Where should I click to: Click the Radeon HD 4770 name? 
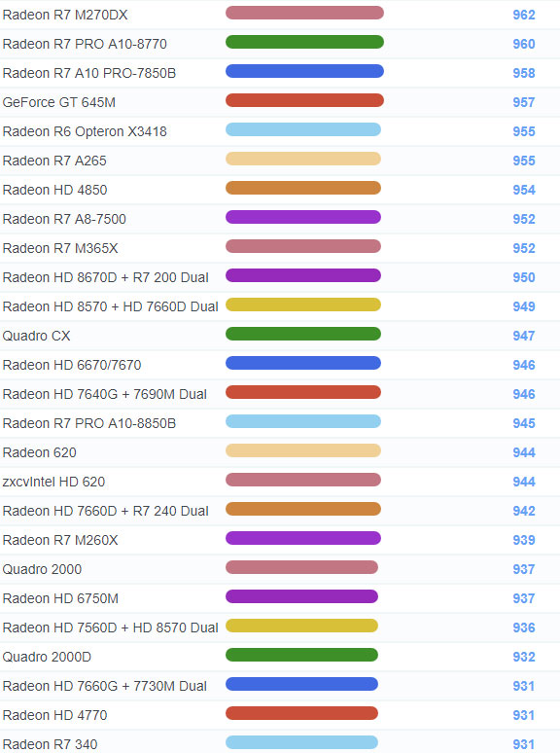pos(54,715)
